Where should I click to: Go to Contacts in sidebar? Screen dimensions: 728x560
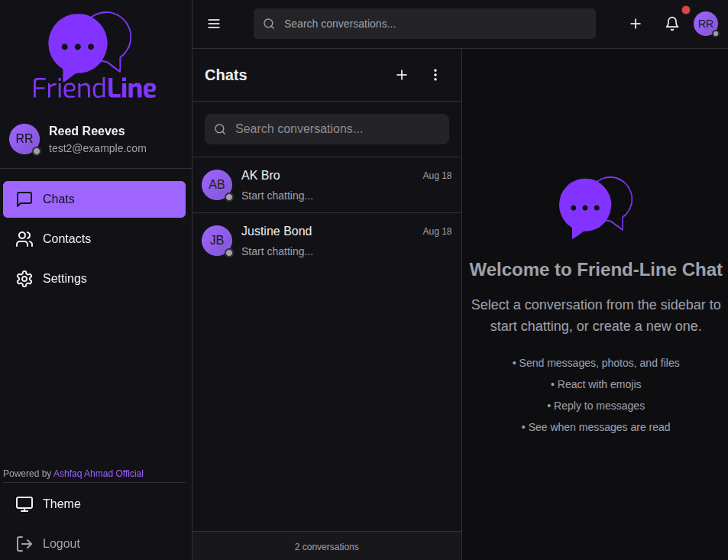coord(66,239)
